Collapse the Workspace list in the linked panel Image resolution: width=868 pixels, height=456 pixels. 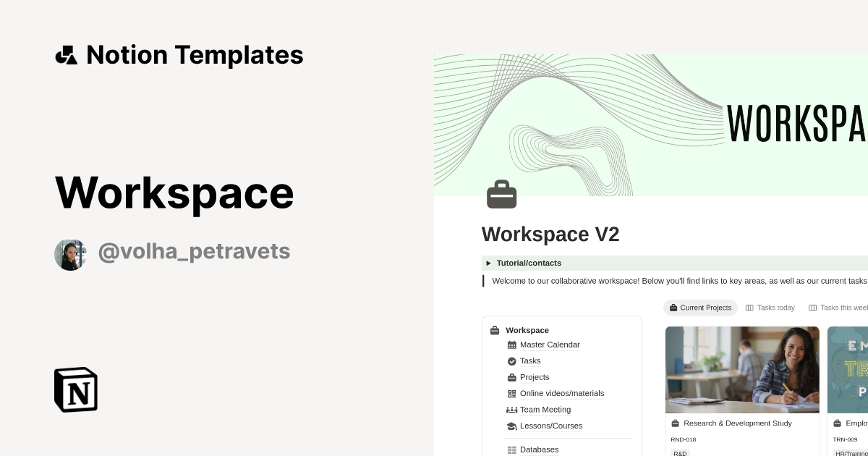pyautogui.click(x=495, y=330)
